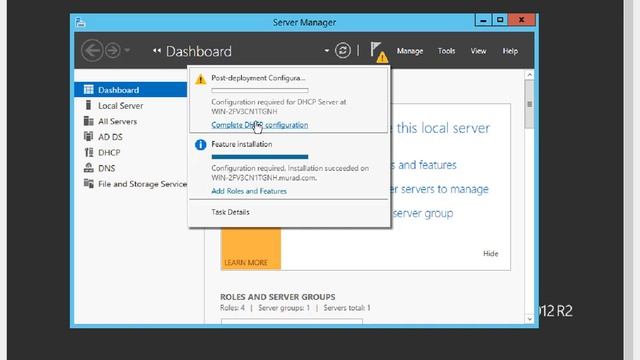Open the Manage menu
Screen dimensions: 640x360
click(x=410, y=51)
